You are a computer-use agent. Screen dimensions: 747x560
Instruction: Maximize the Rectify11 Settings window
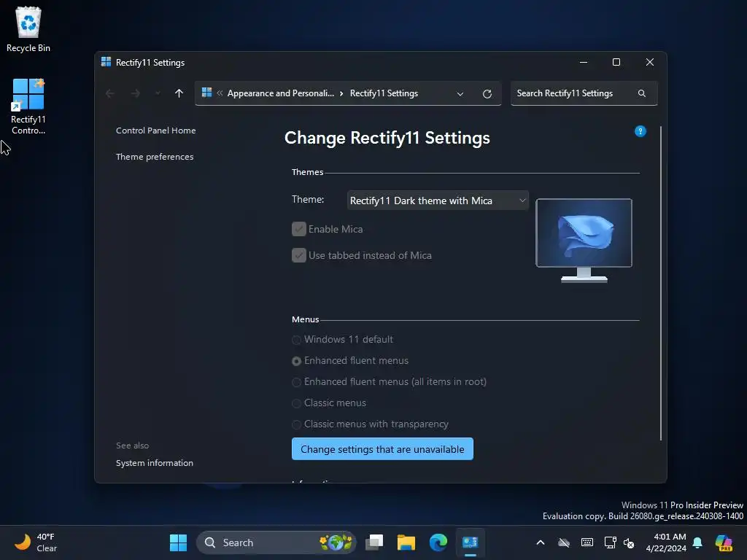click(616, 63)
